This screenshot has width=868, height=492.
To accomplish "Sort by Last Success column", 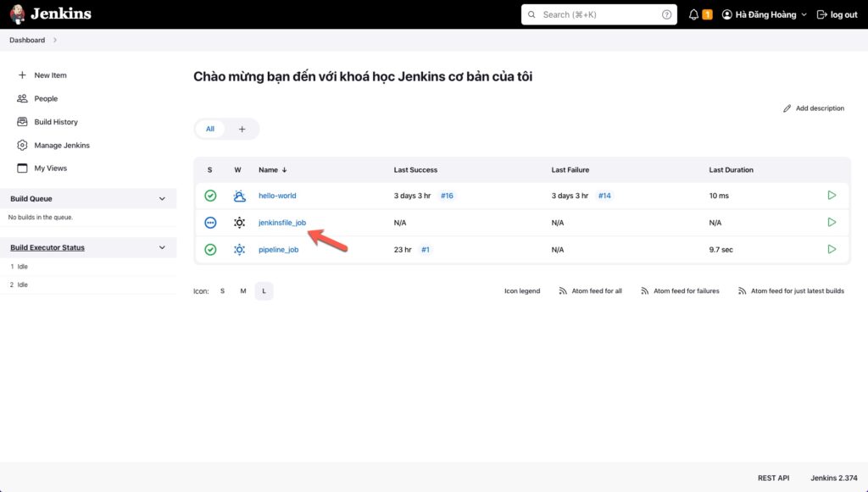I will coord(415,169).
